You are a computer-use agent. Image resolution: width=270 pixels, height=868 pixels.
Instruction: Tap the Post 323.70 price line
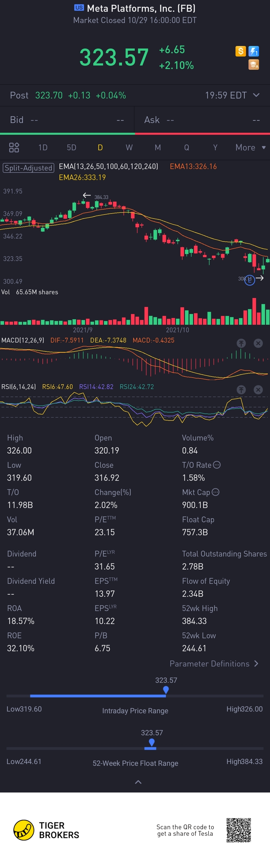point(68,95)
